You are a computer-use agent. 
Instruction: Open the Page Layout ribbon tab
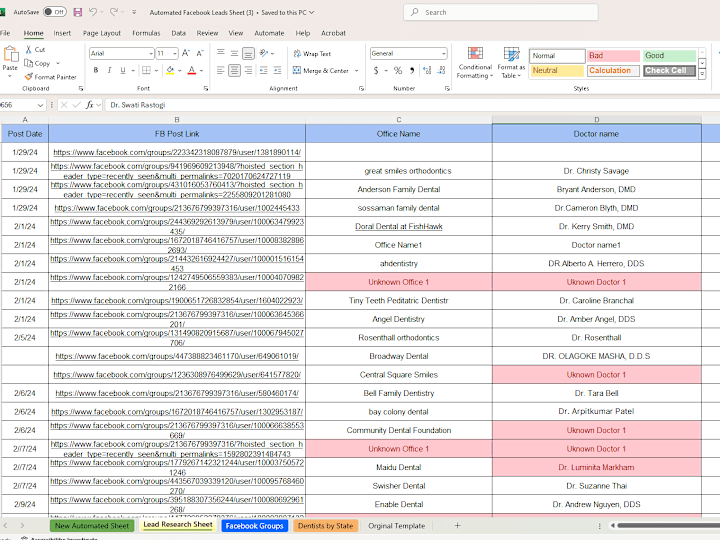point(101,33)
